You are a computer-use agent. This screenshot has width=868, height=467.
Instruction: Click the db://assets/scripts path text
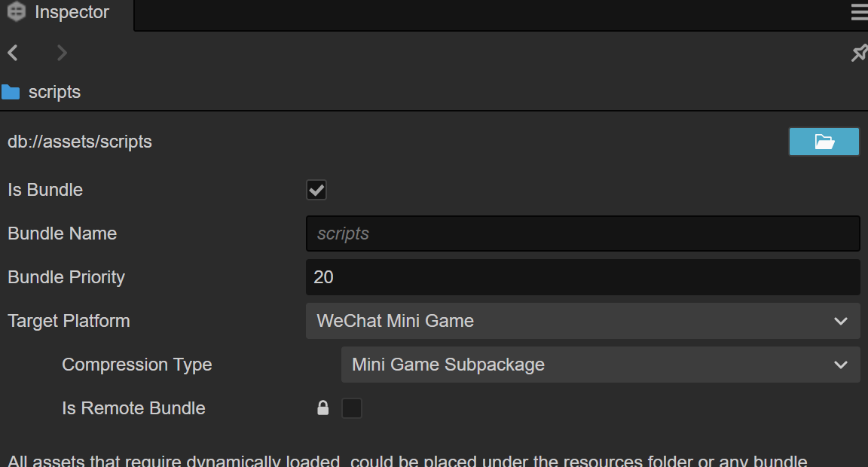[80, 142]
